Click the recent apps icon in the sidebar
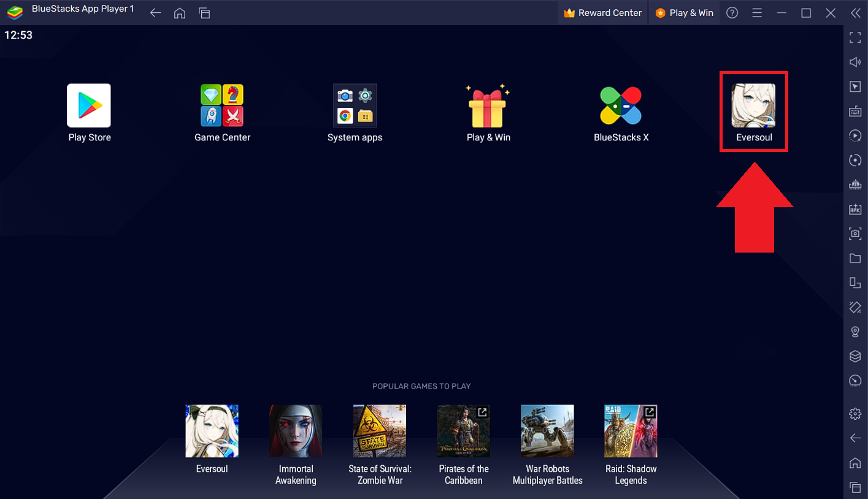The image size is (868, 499). point(855,487)
